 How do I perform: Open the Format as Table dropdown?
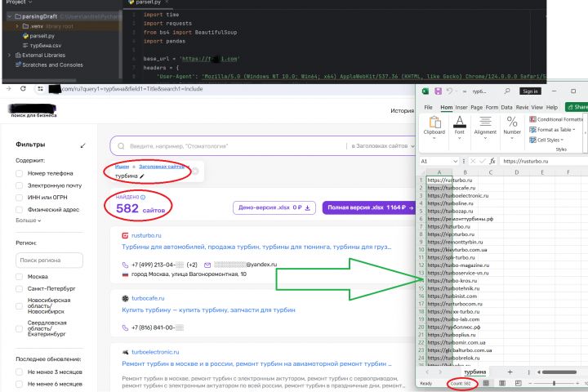pyautogui.click(x=552, y=129)
